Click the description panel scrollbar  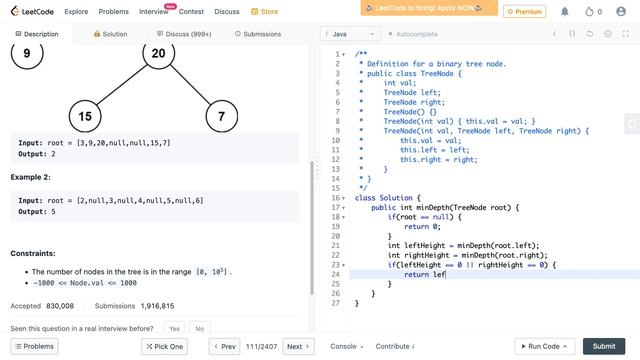312,228
